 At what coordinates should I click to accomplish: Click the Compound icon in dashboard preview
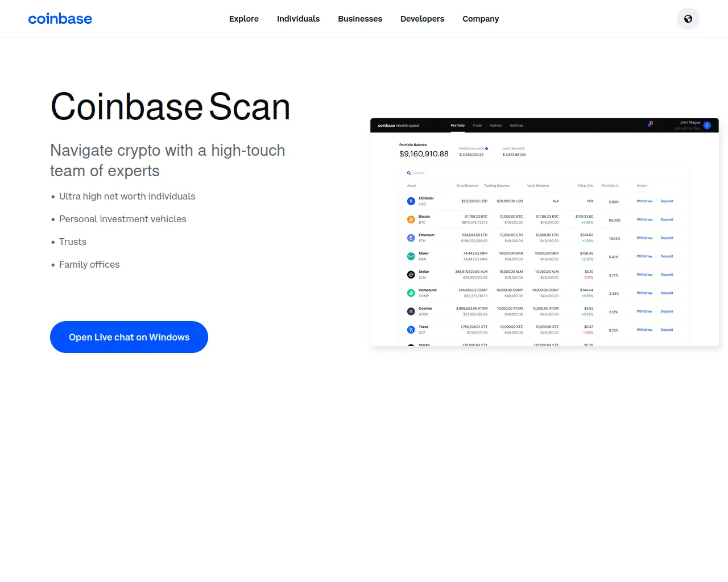411,293
